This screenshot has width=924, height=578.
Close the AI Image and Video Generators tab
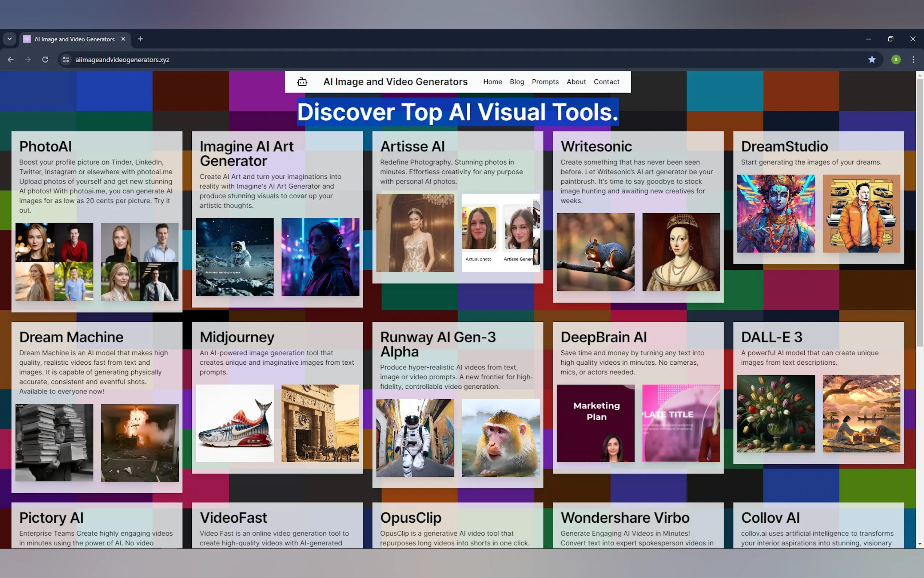pyautogui.click(x=123, y=39)
